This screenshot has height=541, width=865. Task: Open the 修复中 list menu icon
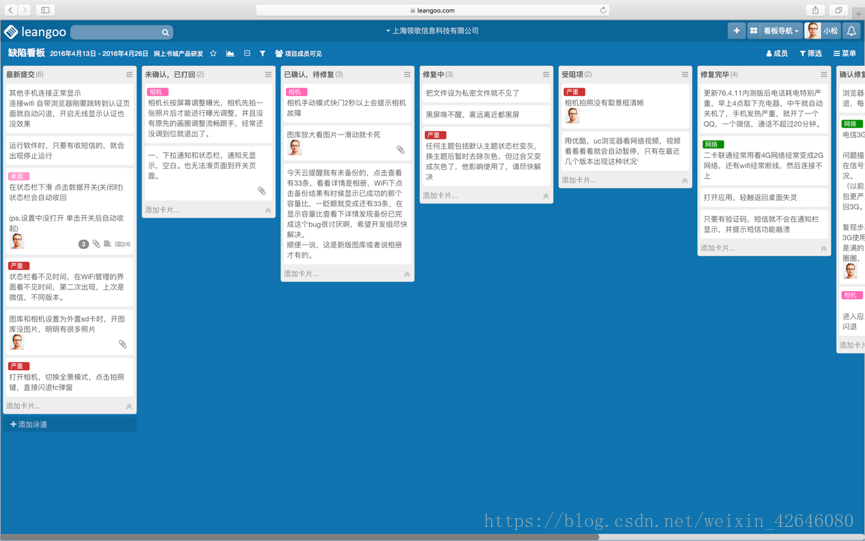pos(546,74)
